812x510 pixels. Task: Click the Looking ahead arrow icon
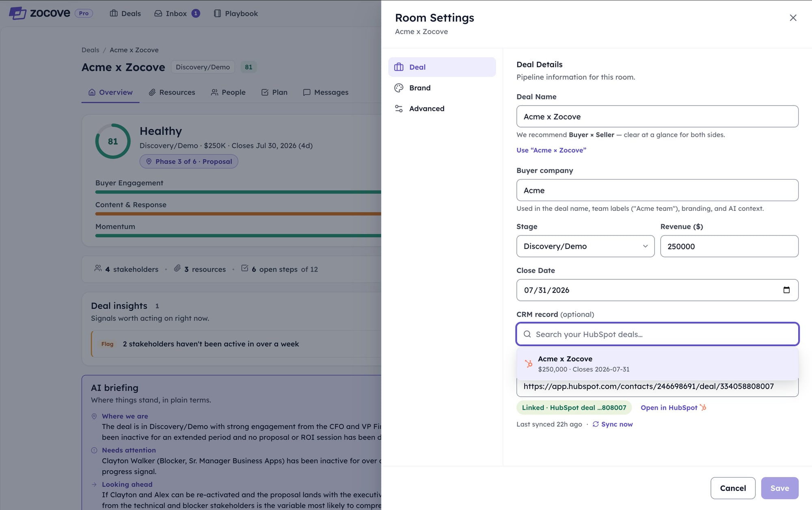(94, 484)
